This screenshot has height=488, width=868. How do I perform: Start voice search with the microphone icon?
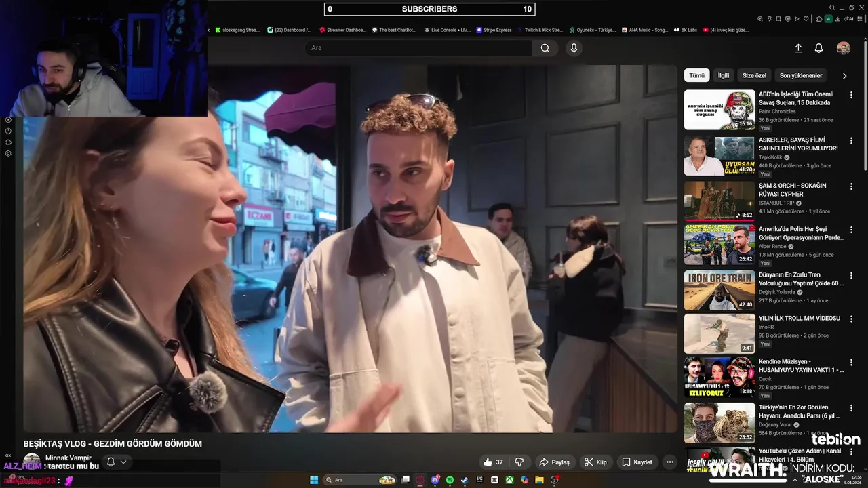tap(574, 48)
